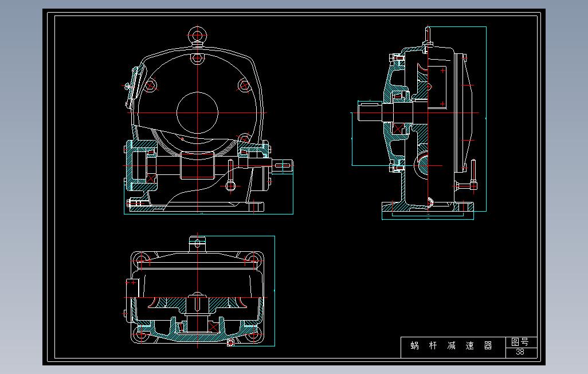This screenshot has width=588, height=374.
Task: Click the title text 蜗杆减速器
Action: click(451, 346)
